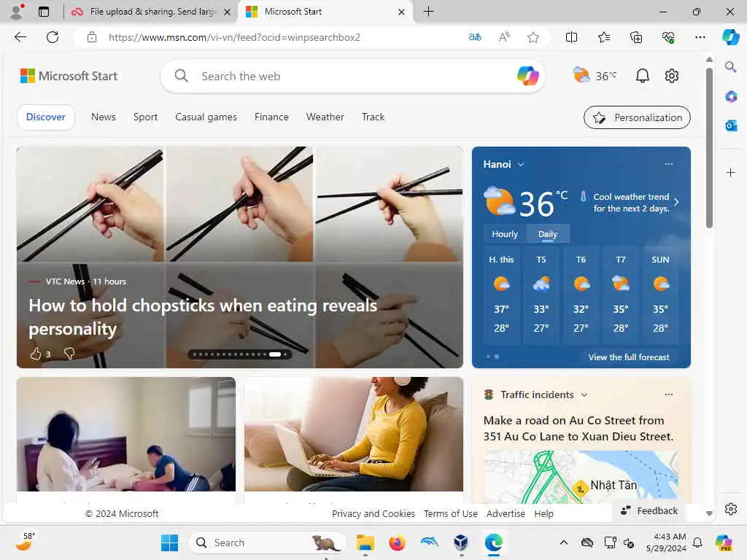The height and width of the screenshot is (560, 747).
Task: Click the Search the web field
Action: tap(352, 76)
